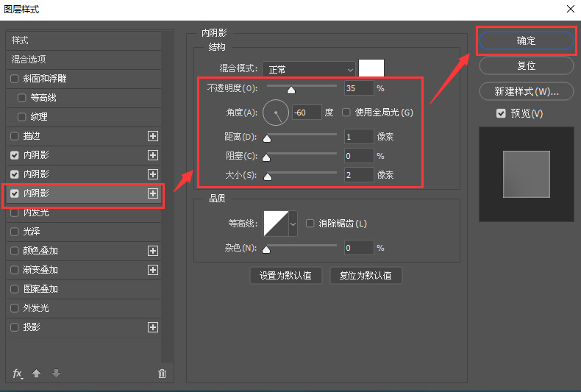
Task: Close the 图层样式 dialog with X
Action: 571,9
